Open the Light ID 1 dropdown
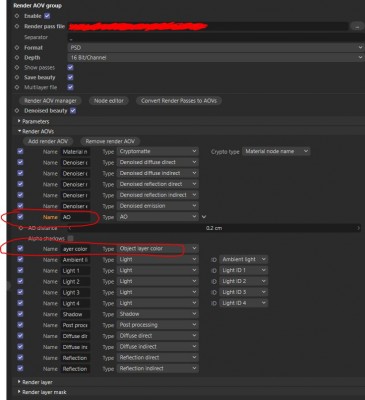This screenshot has width=365, height=400. pos(244,270)
